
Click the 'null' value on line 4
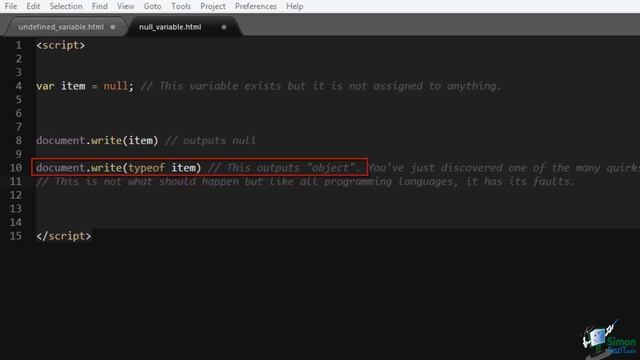(116, 86)
